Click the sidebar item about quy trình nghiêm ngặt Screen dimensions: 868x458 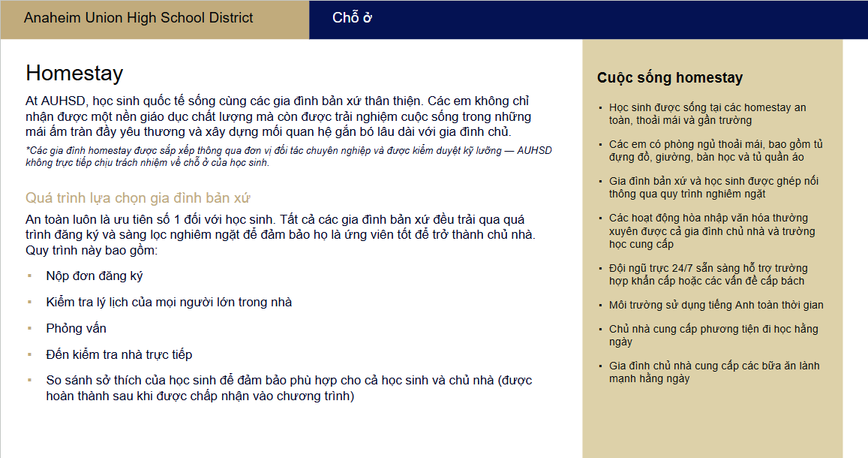[x=713, y=188]
